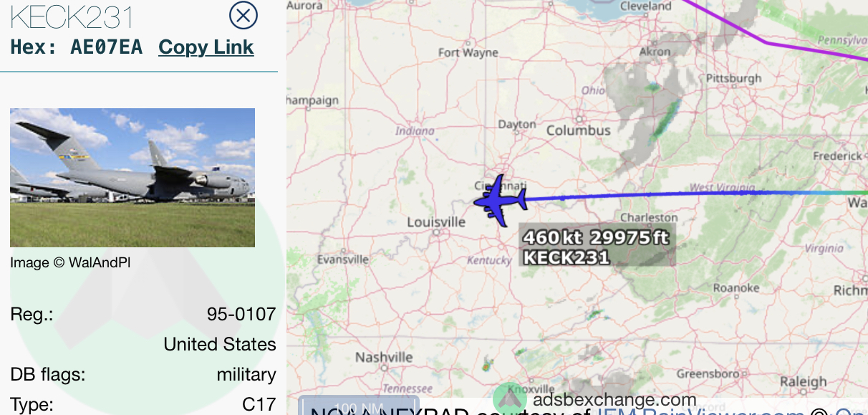Click Nashville city label on map
Viewport: 868px width, 415px height.
point(385,357)
